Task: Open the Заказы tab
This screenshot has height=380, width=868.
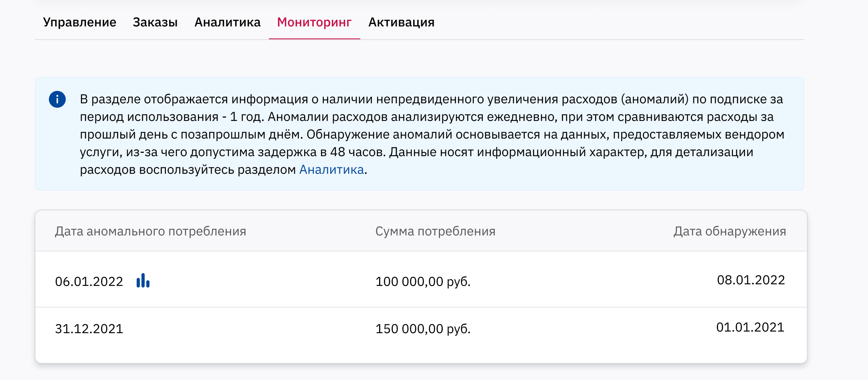Action: (155, 22)
